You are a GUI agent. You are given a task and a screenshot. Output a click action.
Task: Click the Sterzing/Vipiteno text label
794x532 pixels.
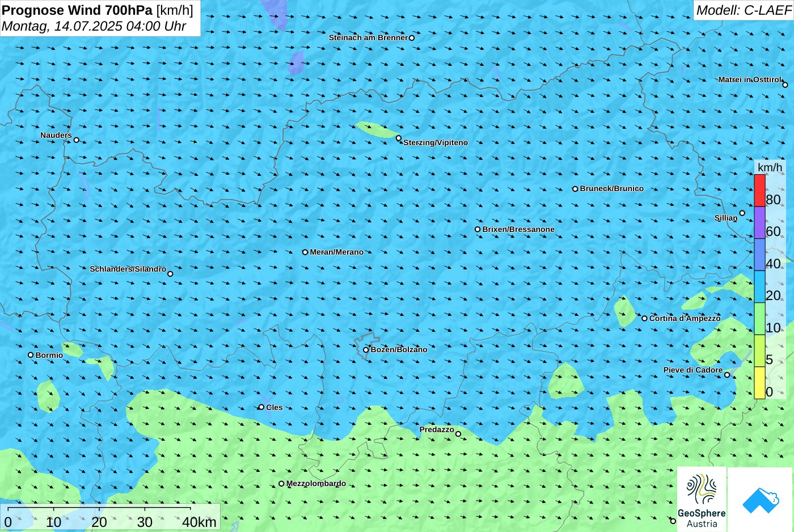pyautogui.click(x=436, y=143)
